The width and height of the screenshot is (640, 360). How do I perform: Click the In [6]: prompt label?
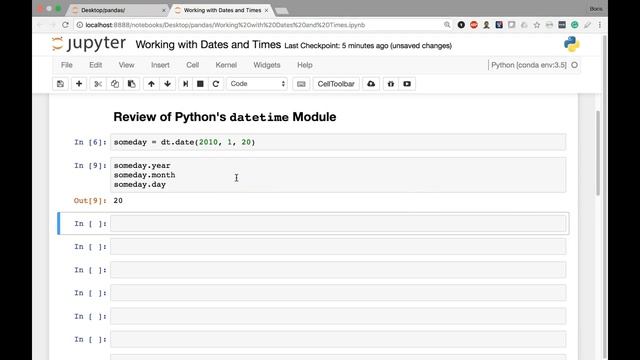pos(90,142)
